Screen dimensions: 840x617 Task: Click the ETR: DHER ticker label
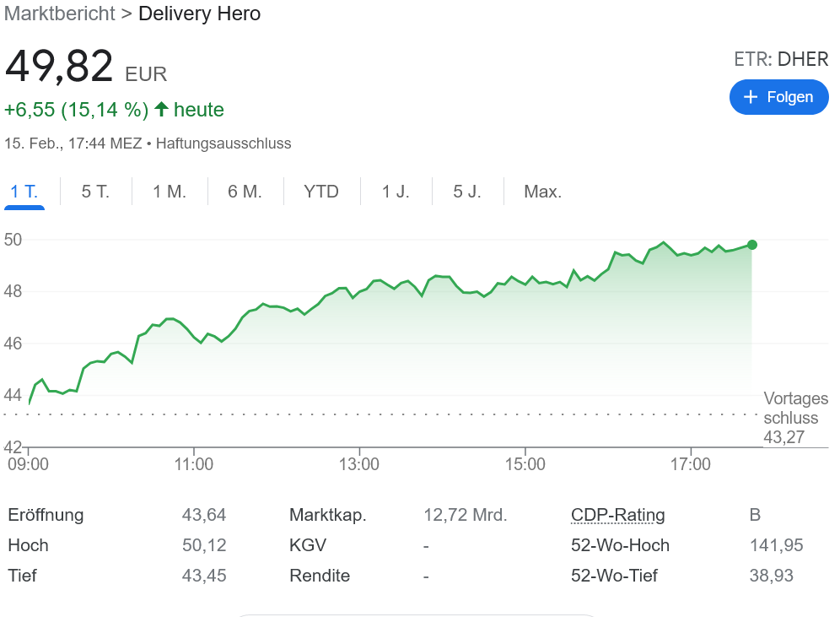coord(780,59)
